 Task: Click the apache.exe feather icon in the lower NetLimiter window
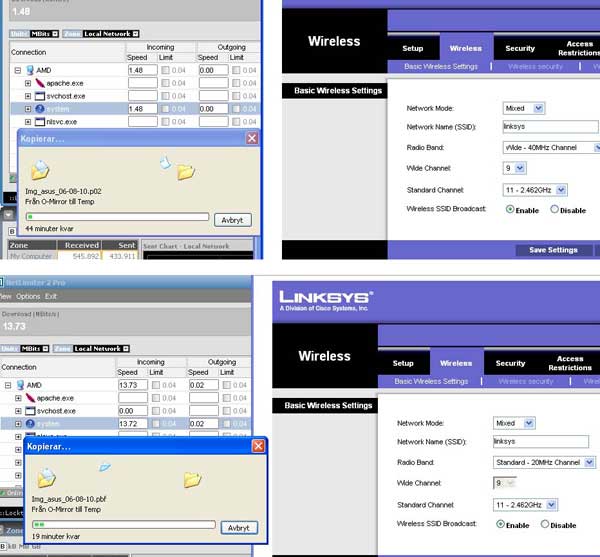click(x=30, y=398)
